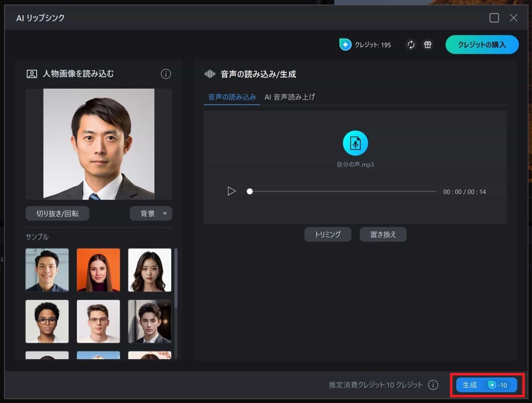532x403 pixels.
Task: Select sample young man in suit and tie
Action: pyautogui.click(x=150, y=321)
